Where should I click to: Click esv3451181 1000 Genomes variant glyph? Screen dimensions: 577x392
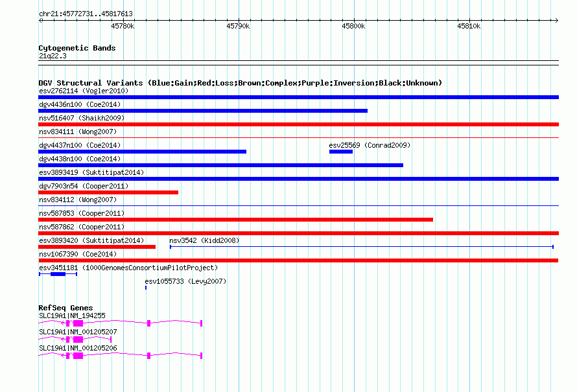[x=58, y=274]
